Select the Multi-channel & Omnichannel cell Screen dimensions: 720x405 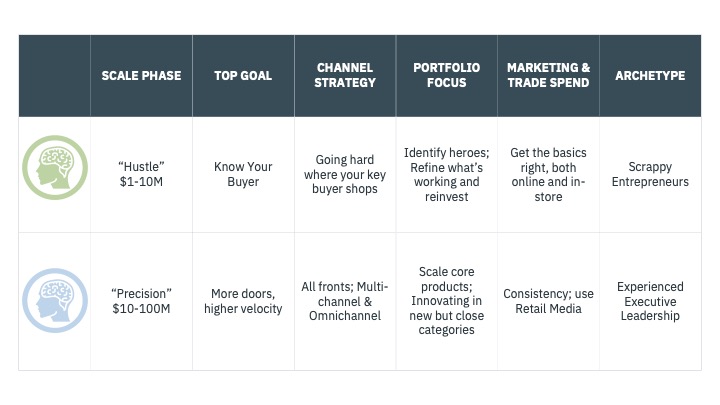click(x=345, y=301)
